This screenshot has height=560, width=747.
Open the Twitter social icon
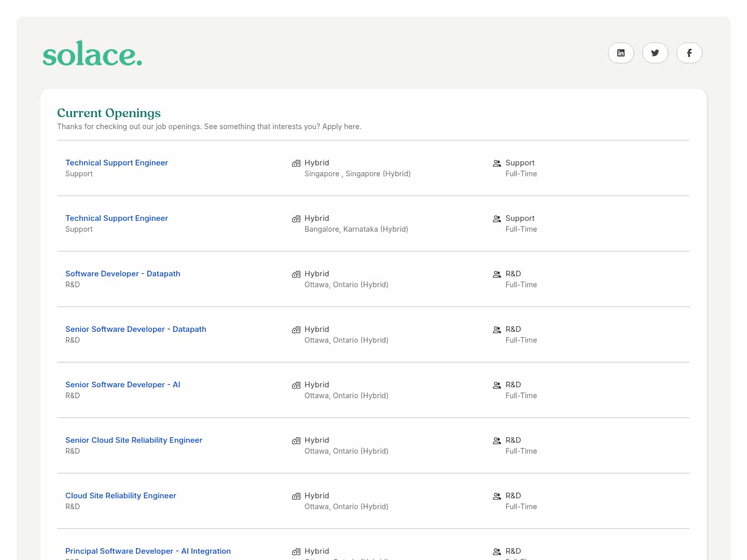tap(655, 53)
